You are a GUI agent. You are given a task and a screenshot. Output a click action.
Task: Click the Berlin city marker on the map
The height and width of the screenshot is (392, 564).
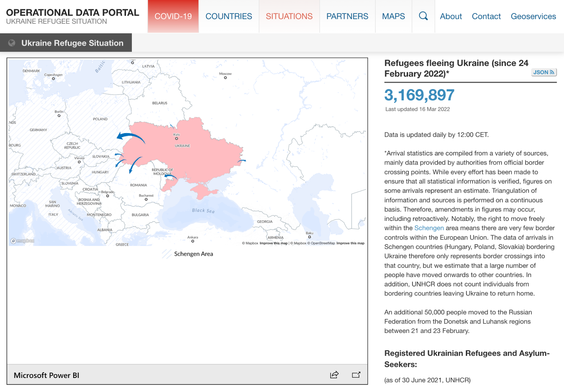[59, 116]
